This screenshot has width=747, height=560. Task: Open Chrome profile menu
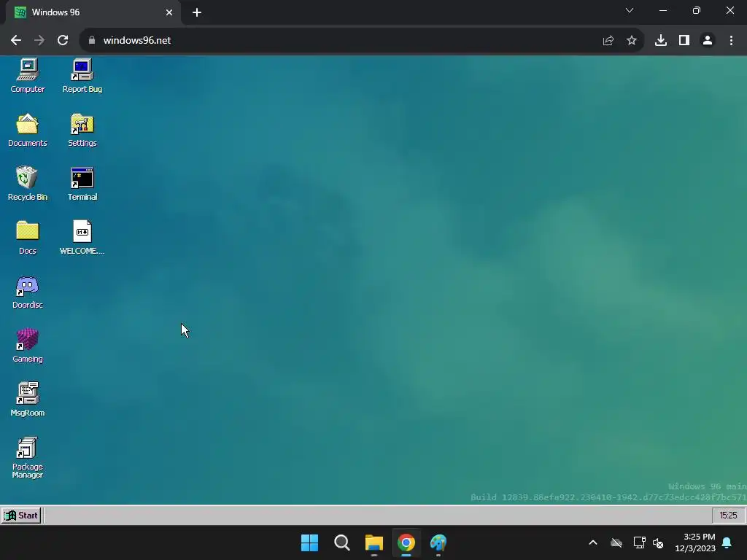click(708, 41)
